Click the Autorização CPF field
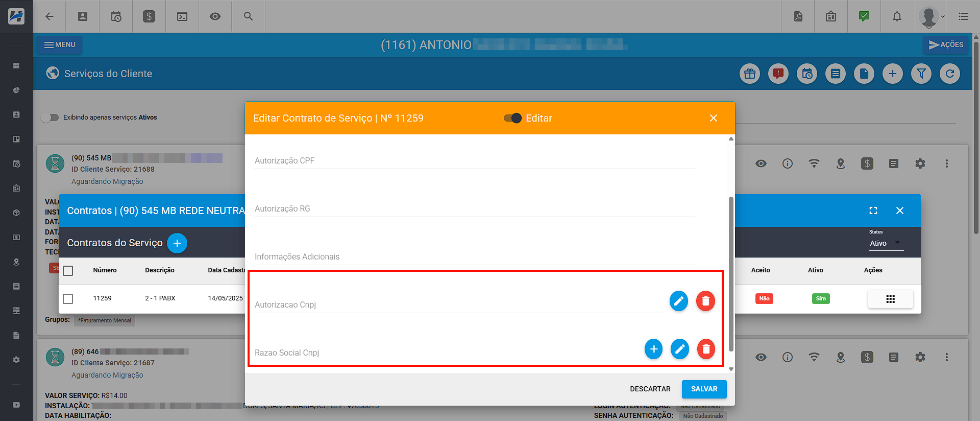The height and width of the screenshot is (421, 980). [x=474, y=160]
